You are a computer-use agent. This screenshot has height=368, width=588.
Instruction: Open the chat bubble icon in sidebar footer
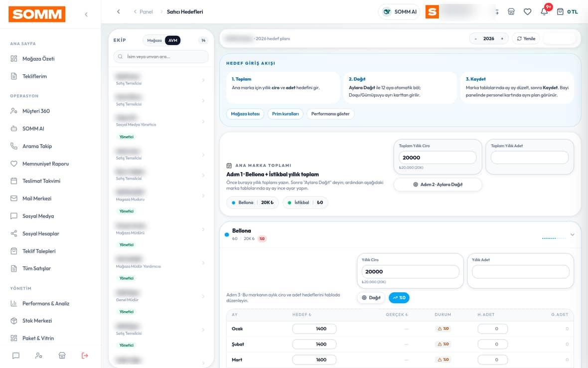[16, 356]
